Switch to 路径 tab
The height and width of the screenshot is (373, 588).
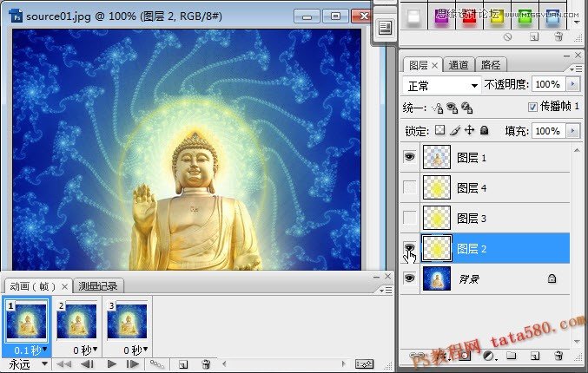[x=491, y=65]
